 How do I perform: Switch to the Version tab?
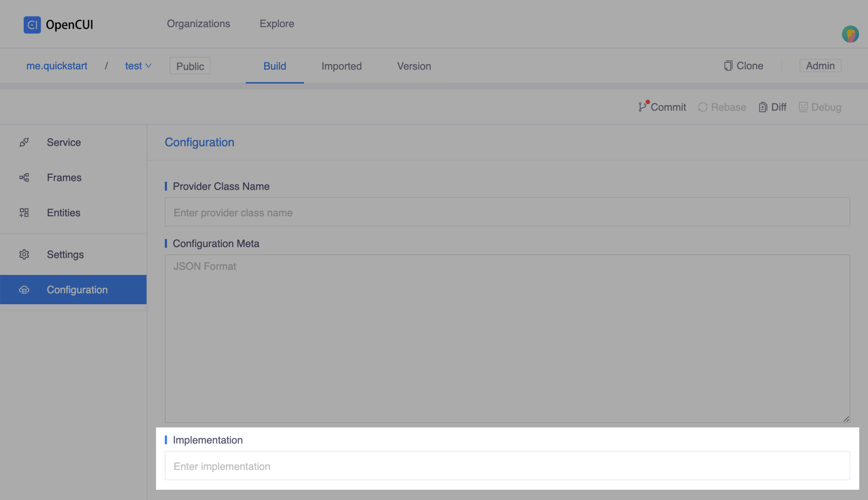pyautogui.click(x=414, y=66)
